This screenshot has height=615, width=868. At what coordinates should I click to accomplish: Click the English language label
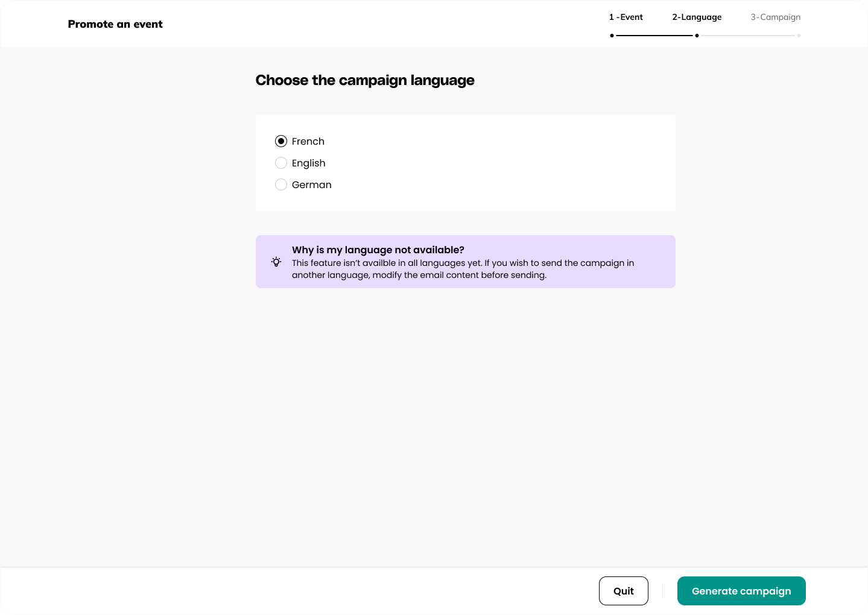click(308, 163)
